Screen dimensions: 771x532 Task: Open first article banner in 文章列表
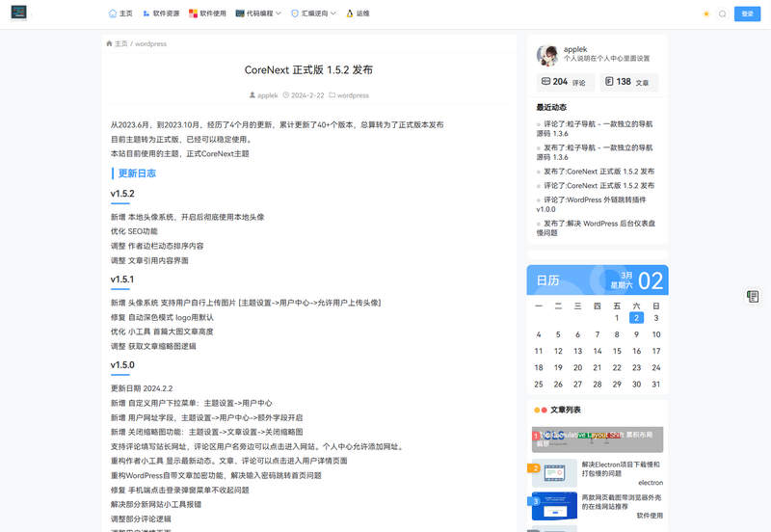click(x=598, y=439)
